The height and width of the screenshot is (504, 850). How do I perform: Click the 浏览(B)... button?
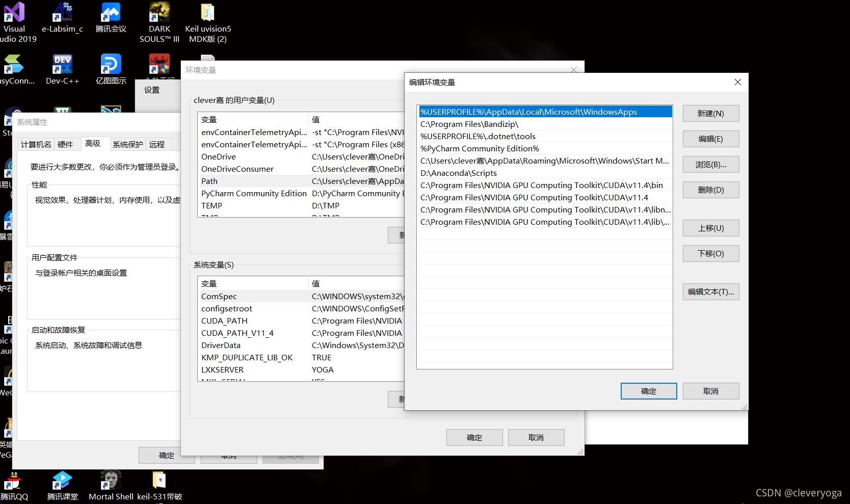click(x=711, y=165)
